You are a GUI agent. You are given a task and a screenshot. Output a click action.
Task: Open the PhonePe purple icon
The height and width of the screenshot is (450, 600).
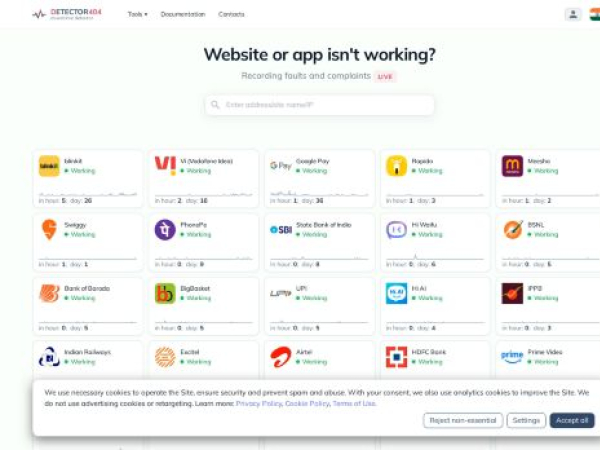coord(165,230)
